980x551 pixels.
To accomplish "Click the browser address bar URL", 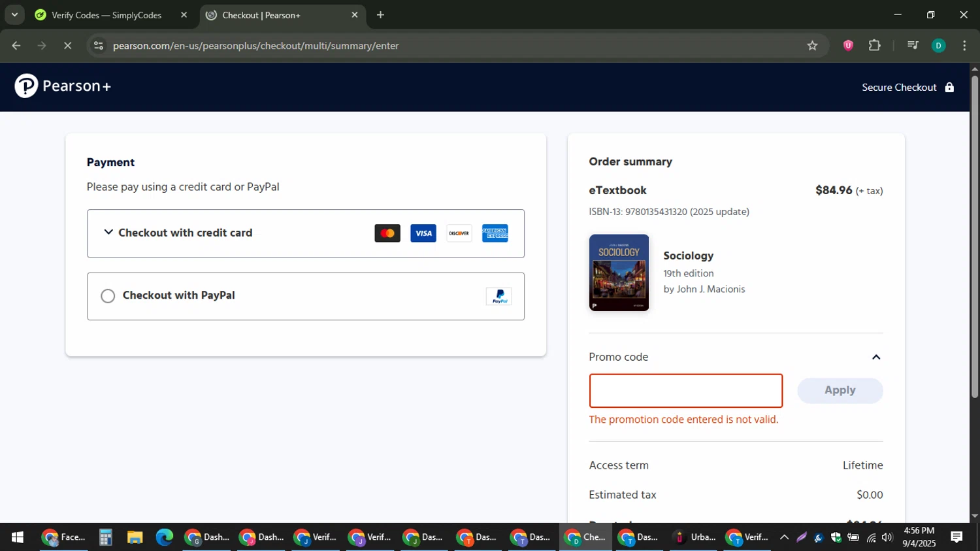I will pyautogui.click(x=255, y=46).
